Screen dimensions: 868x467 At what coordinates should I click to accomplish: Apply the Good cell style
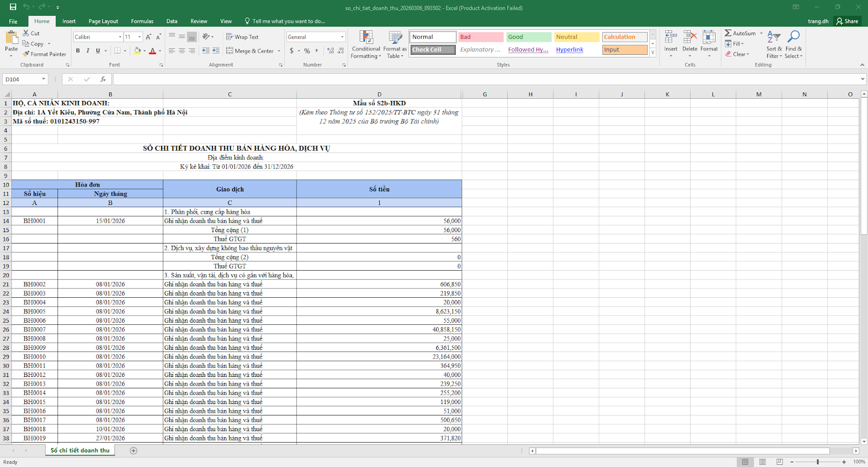[x=528, y=37]
